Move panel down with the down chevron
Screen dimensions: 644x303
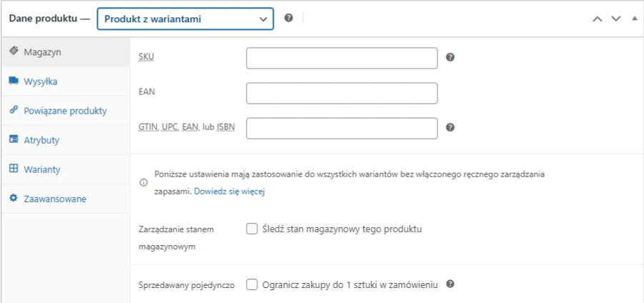pos(615,19)
